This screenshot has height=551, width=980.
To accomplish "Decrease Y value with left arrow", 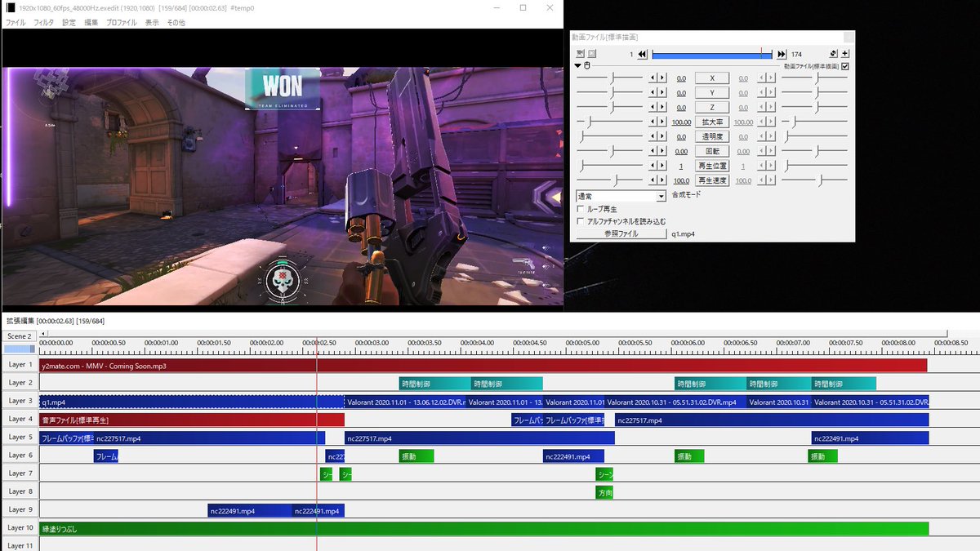I will pos(653,93).
